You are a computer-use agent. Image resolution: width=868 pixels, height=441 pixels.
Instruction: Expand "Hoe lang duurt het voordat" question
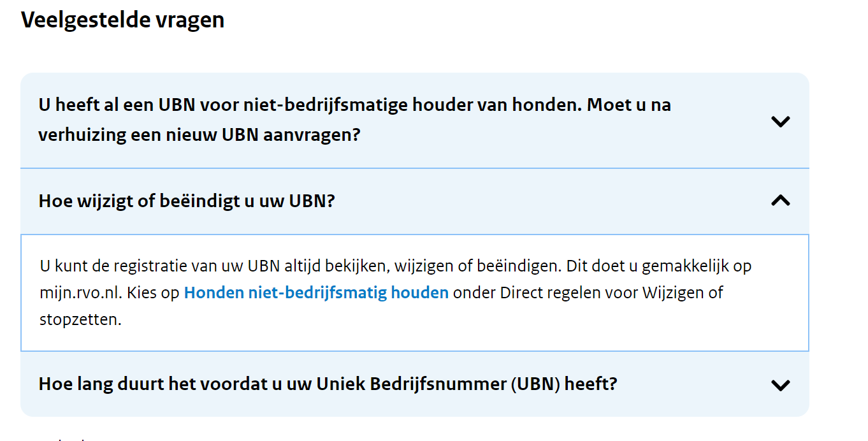coord(328,384)
